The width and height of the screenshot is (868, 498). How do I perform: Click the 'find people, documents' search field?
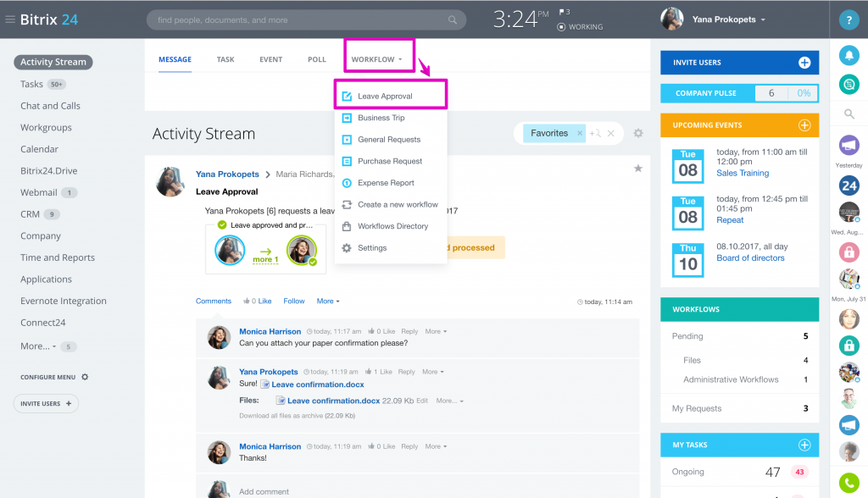pyautogui.click(x=306, y=20)
